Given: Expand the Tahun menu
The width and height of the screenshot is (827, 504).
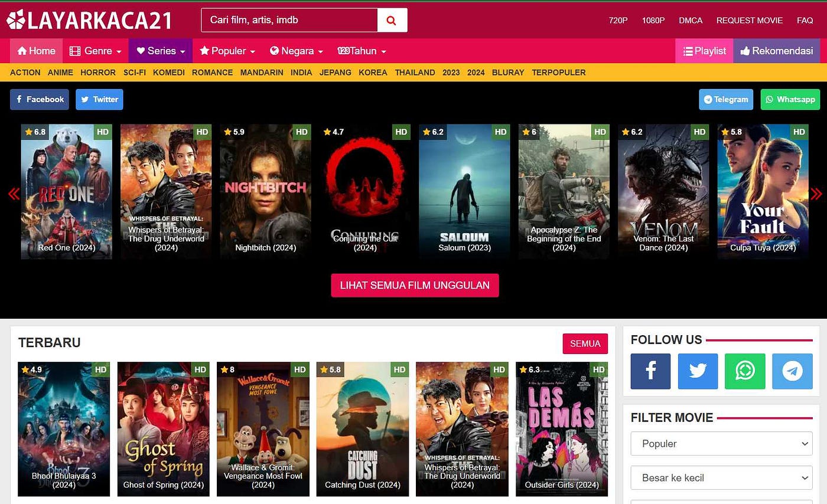Looking at the screenshot, I should [362, 51].
